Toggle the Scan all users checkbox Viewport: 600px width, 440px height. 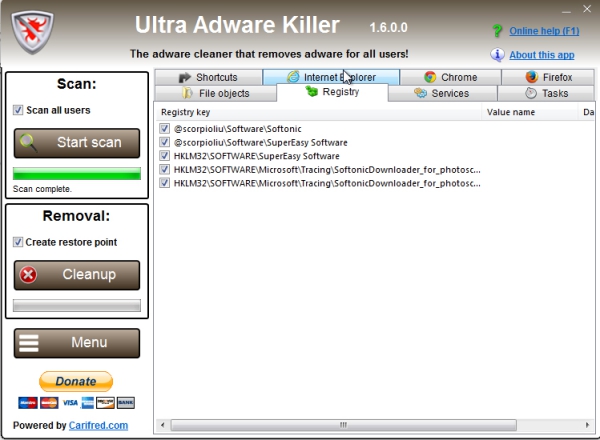tap(18, 110)
